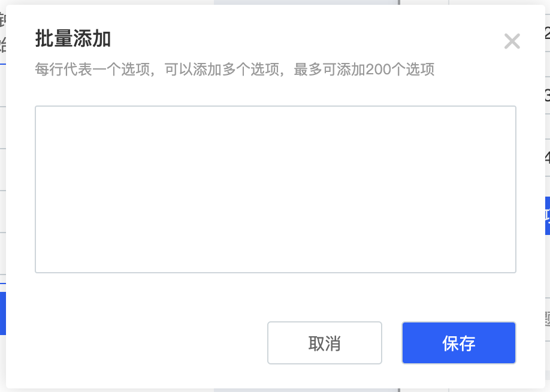Close the 批量添加 dialog with the X
Viewport: 550px width, 392px height.
512,41
